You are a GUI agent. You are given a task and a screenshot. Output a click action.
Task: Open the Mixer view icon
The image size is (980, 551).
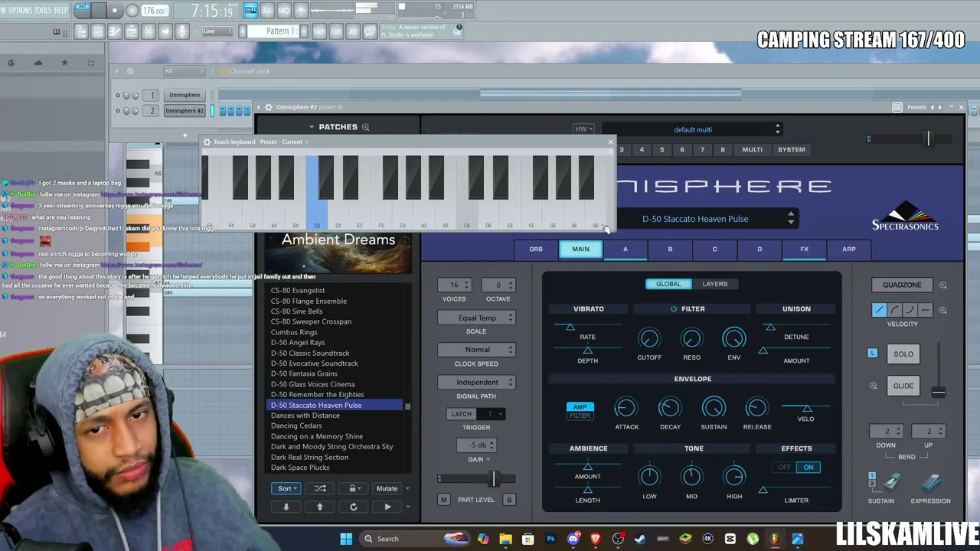click(x=148, y=31)
